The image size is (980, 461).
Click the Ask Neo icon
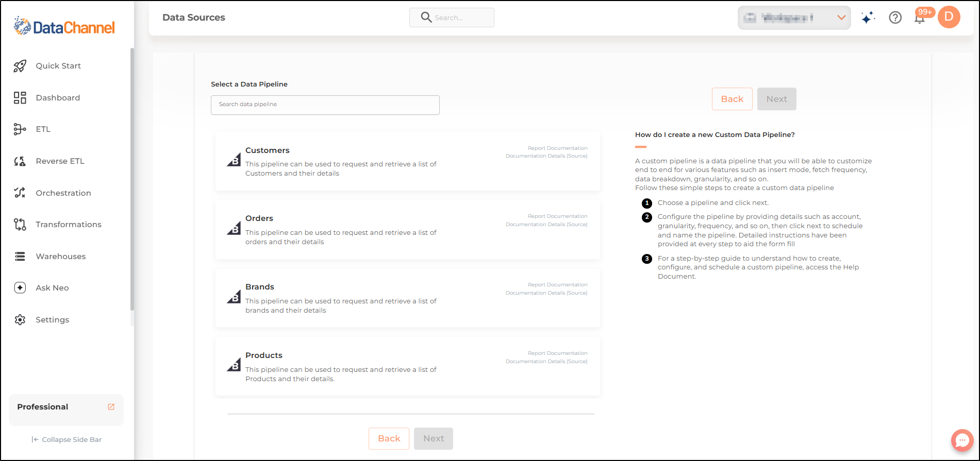point(20,288)
